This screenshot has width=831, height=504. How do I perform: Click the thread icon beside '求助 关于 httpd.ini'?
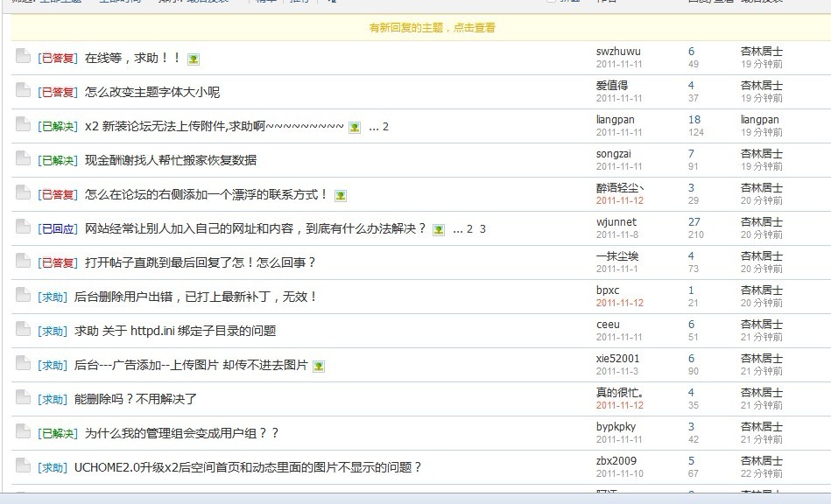(x=23, y=329)
